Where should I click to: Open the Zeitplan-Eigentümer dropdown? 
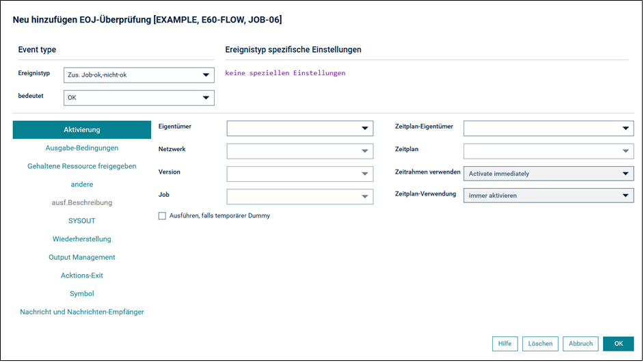coord(548,128)
